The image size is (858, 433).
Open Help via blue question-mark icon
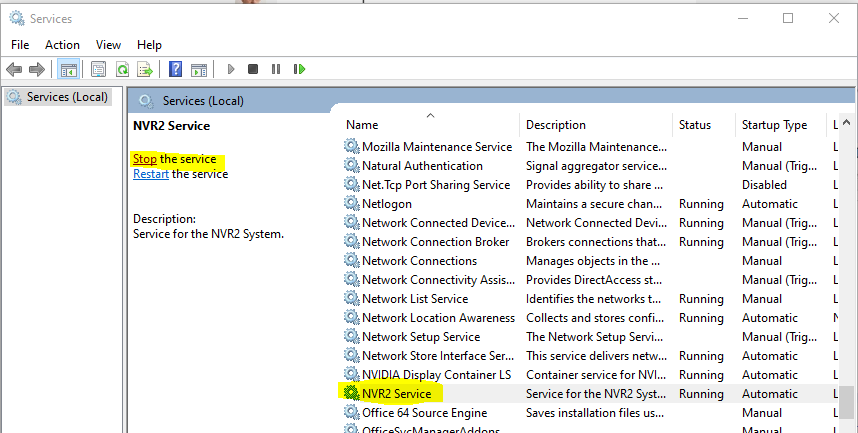coord(175,69)
